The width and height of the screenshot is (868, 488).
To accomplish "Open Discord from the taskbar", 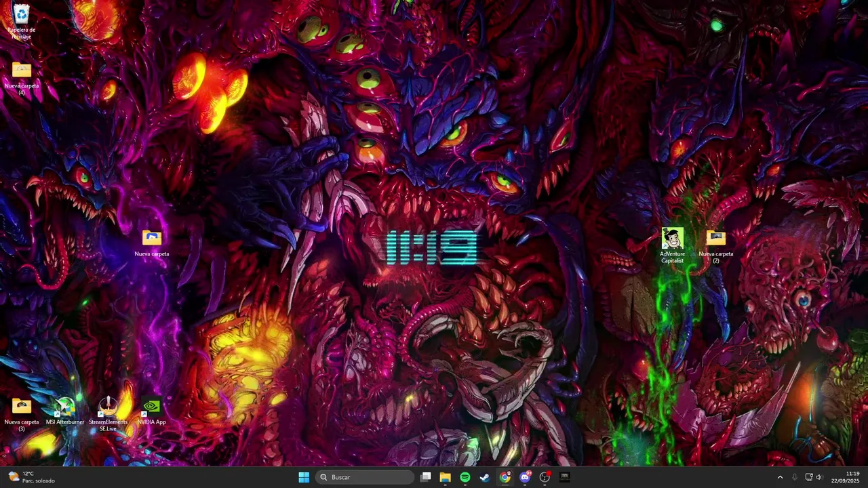I will (x=525, y=477).
